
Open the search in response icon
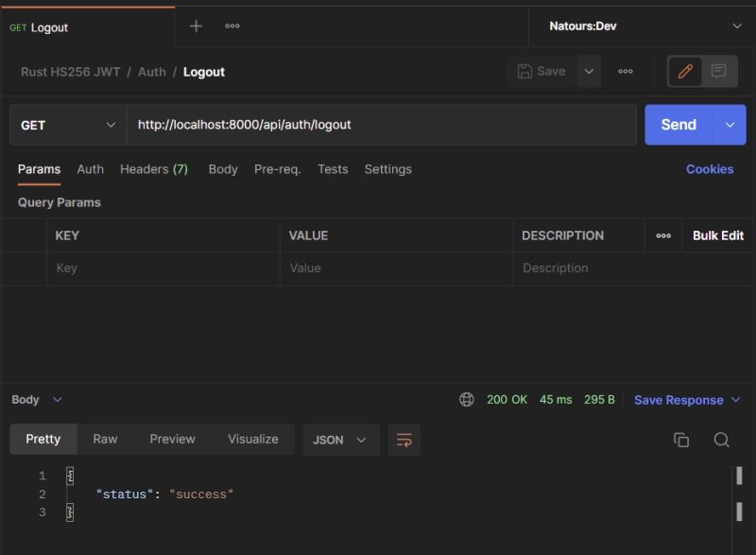pos(721,440)
